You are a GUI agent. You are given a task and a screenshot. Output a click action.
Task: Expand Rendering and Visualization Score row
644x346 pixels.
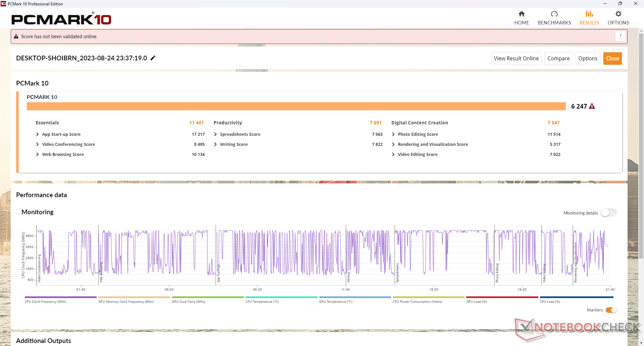pyautogui.click(x=393, y=144)
